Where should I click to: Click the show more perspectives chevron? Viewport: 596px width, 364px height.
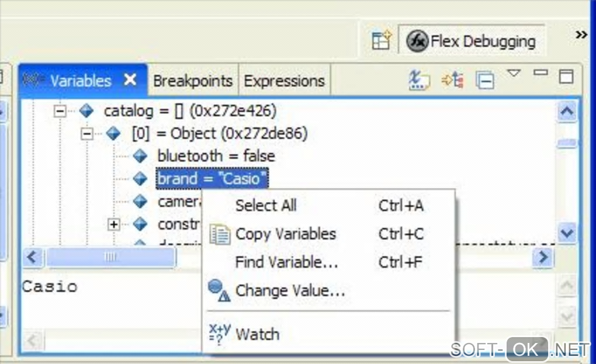pos(581,35)
